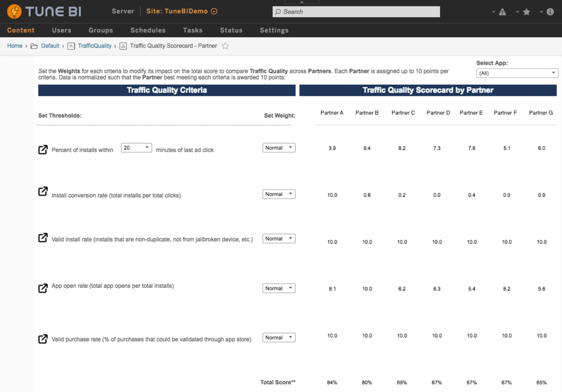Click Partner E app open rate 5.4
Viewport: 562px width, 392px height.
(x=471, y=289)
